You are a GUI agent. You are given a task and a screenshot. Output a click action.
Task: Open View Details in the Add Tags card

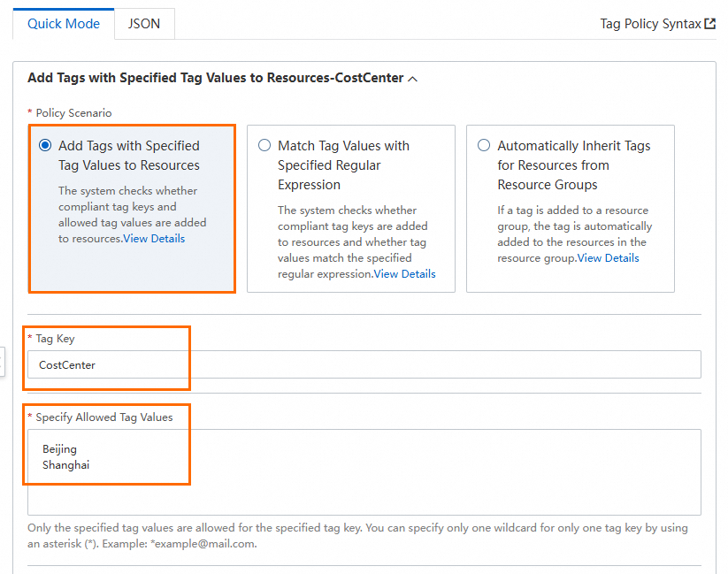point(155,239)
